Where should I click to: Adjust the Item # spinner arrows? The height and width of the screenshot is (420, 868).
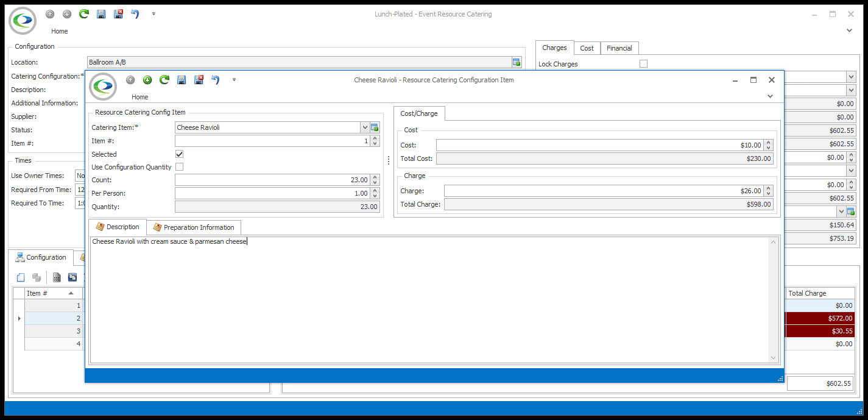pyautogui.click(x=375, y=141)
